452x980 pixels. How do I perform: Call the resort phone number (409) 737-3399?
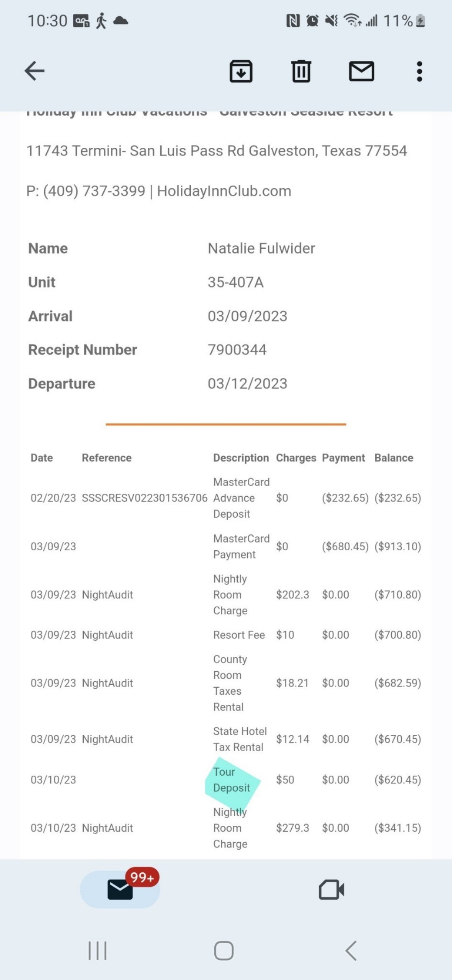click(x=94, y=191)
